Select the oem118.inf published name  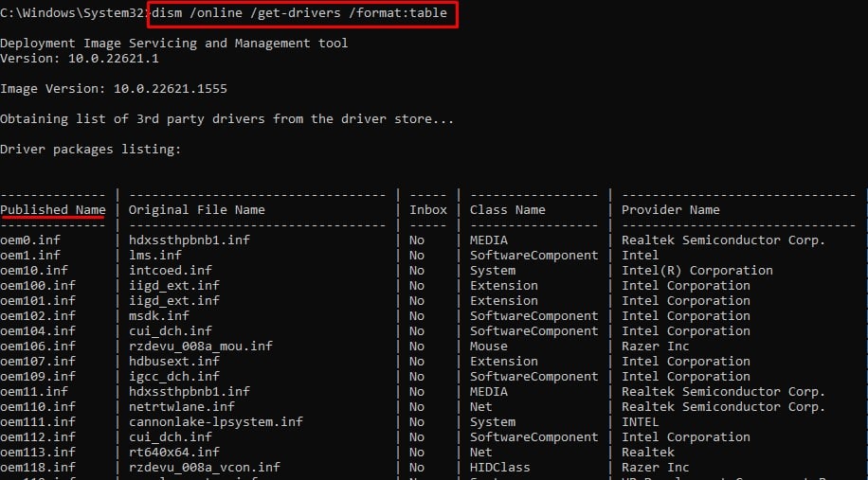point(38,468)
